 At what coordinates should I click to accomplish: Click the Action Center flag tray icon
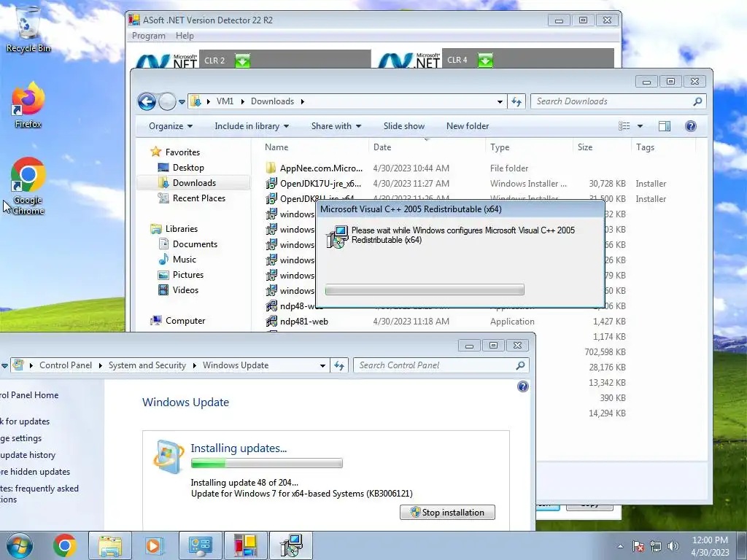click(638, 546)
